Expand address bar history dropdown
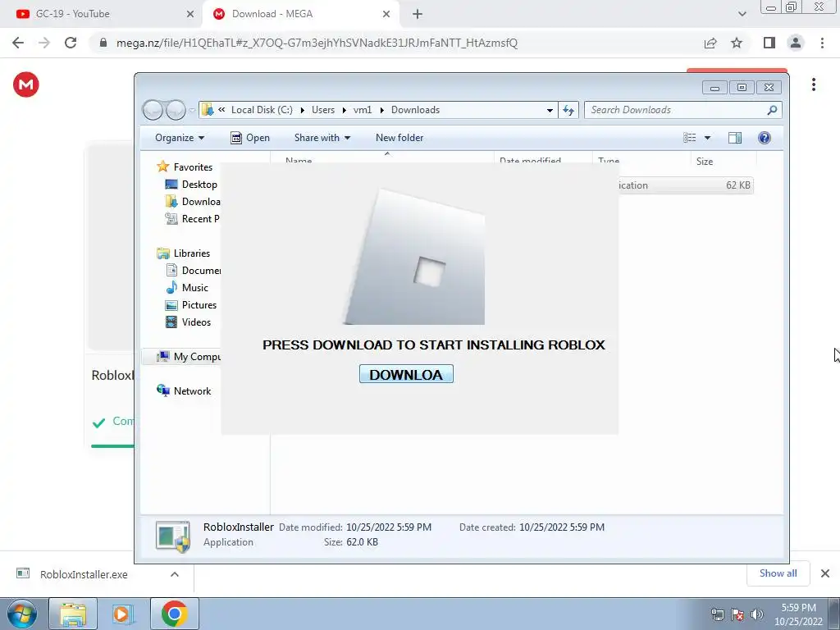Screen dimensions: 840x630 [x=550, y=110]
